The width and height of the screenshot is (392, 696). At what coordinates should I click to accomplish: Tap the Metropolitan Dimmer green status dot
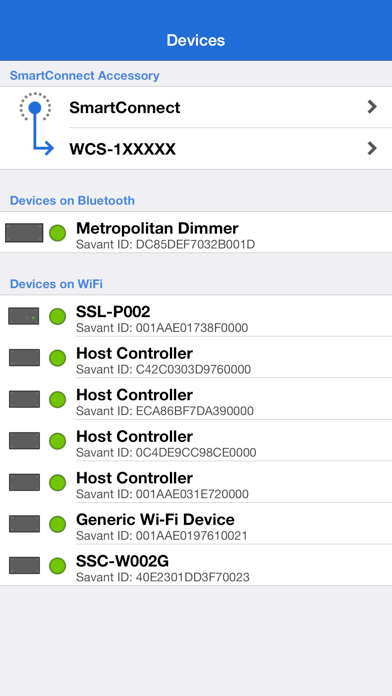click(x=57, y=233)
